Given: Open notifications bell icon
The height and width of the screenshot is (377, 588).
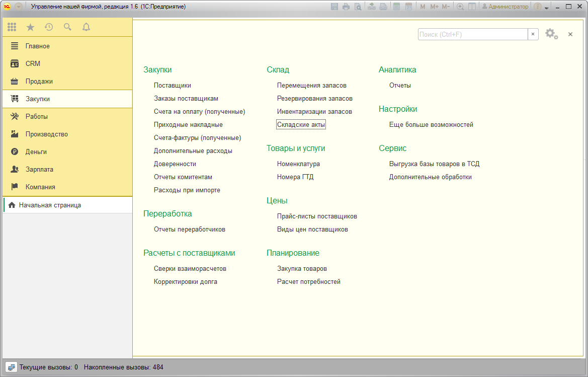Looking at the screenshot, I should pyautogui.click(x=86, y=27).
